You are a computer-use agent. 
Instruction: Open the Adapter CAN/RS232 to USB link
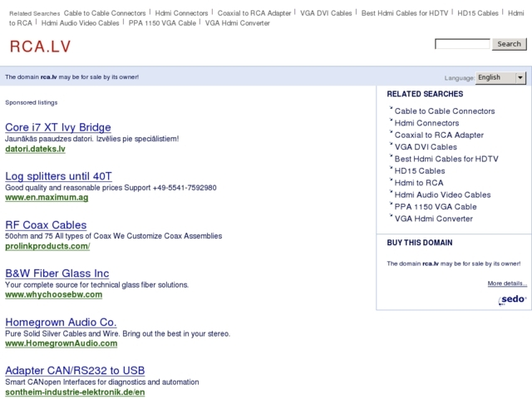(75, 371)
